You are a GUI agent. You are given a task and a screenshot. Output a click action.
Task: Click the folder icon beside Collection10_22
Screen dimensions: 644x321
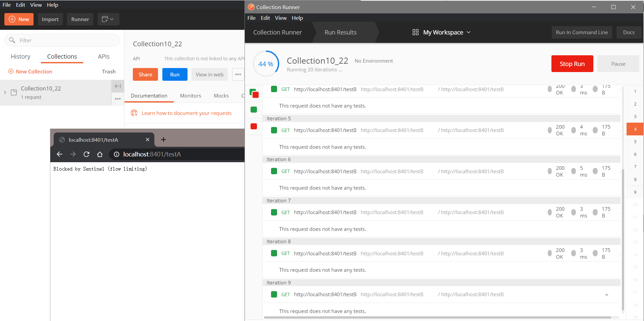[14, 92]
